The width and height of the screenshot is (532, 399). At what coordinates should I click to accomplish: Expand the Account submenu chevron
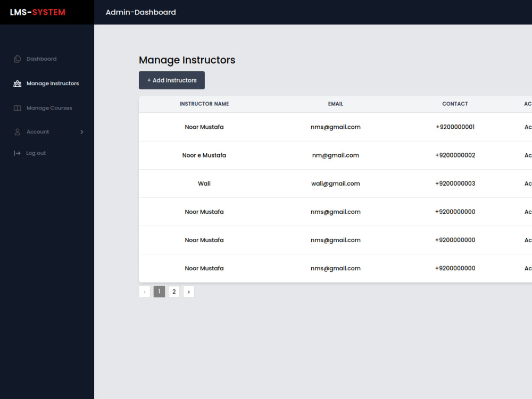tap(81, 132)
